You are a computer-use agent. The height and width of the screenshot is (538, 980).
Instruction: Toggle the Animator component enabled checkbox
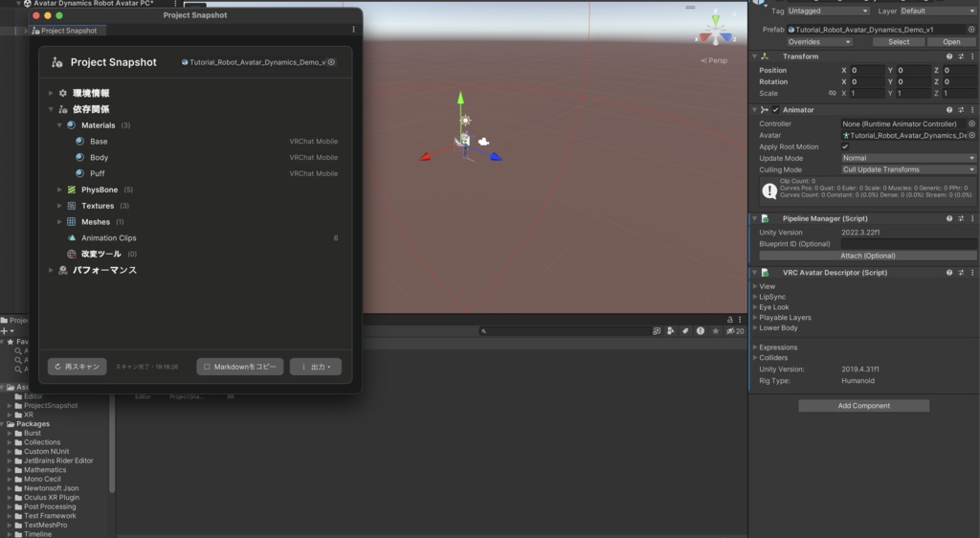pyautogui.click(x=775, y=110)
